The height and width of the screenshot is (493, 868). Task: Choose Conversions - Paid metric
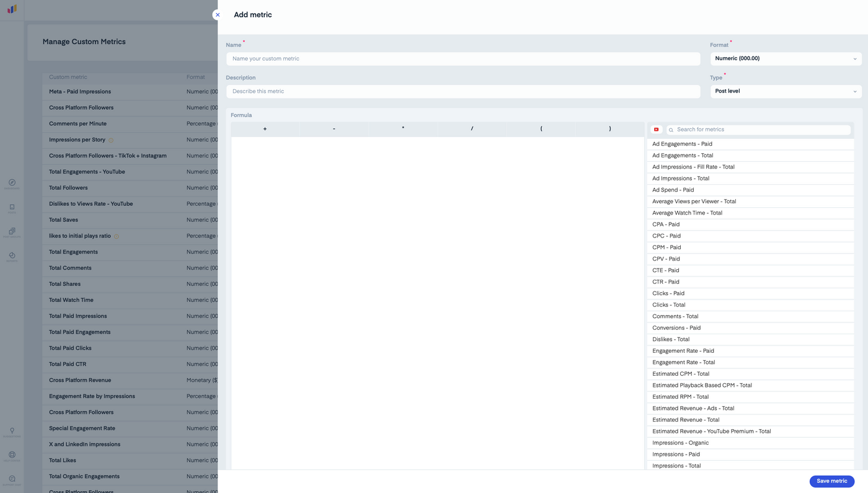point(750,328)
